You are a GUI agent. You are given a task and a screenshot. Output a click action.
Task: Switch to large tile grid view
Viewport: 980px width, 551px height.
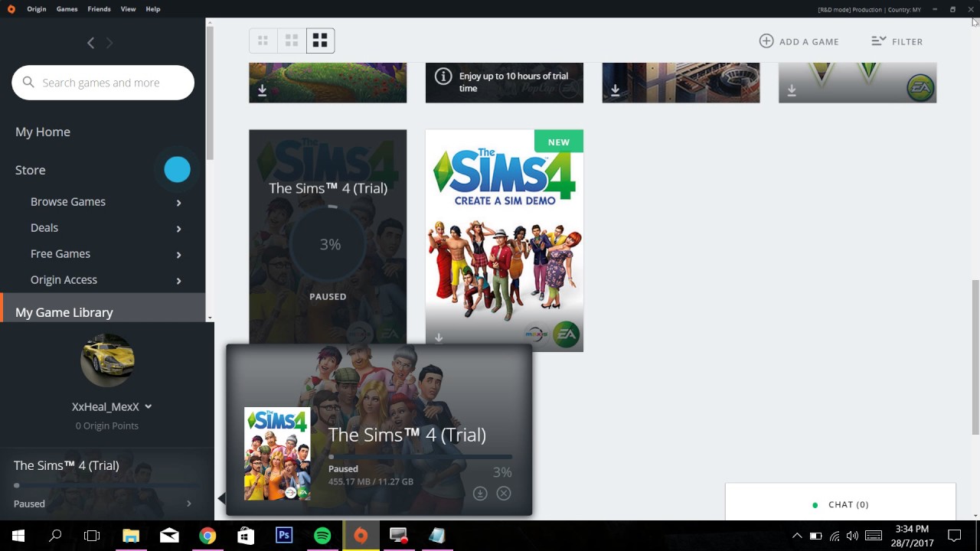[320, 41]
